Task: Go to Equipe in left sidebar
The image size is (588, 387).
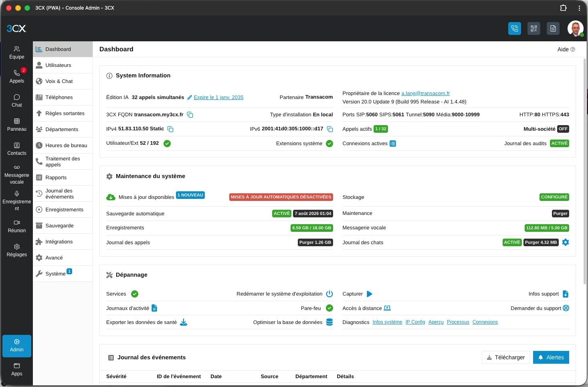Action: [x=17, y=53]
